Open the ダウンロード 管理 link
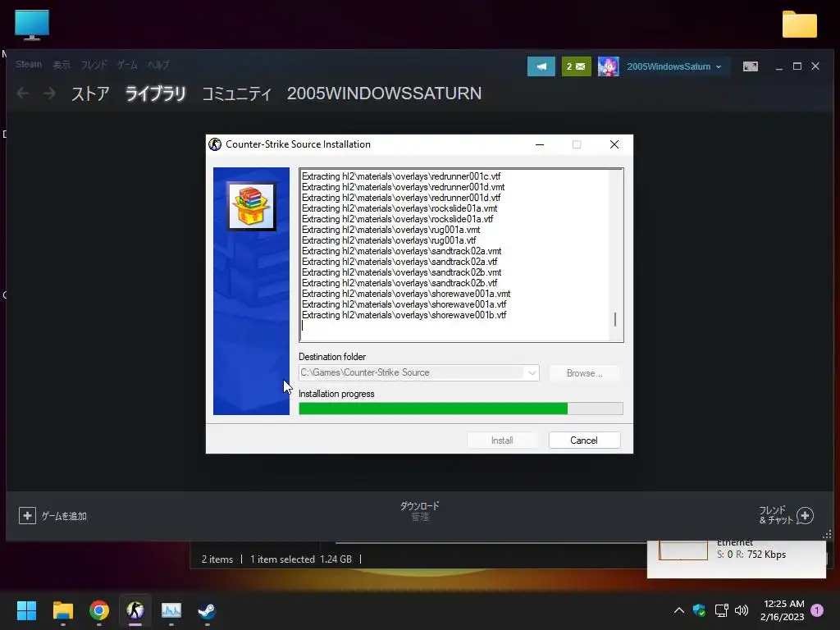Image resolution: width=840 pixels, height=630 pixels. click(x=420, y=511)
